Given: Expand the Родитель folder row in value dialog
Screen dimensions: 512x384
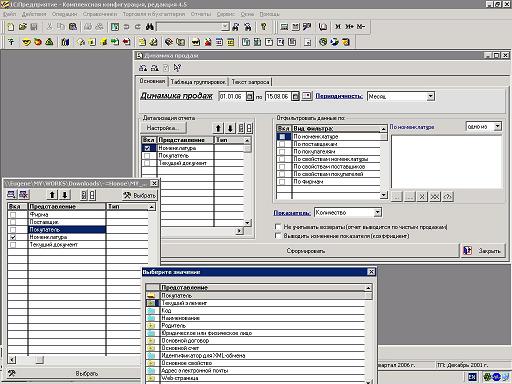Looking at the screenshot, I should (151, 326).
